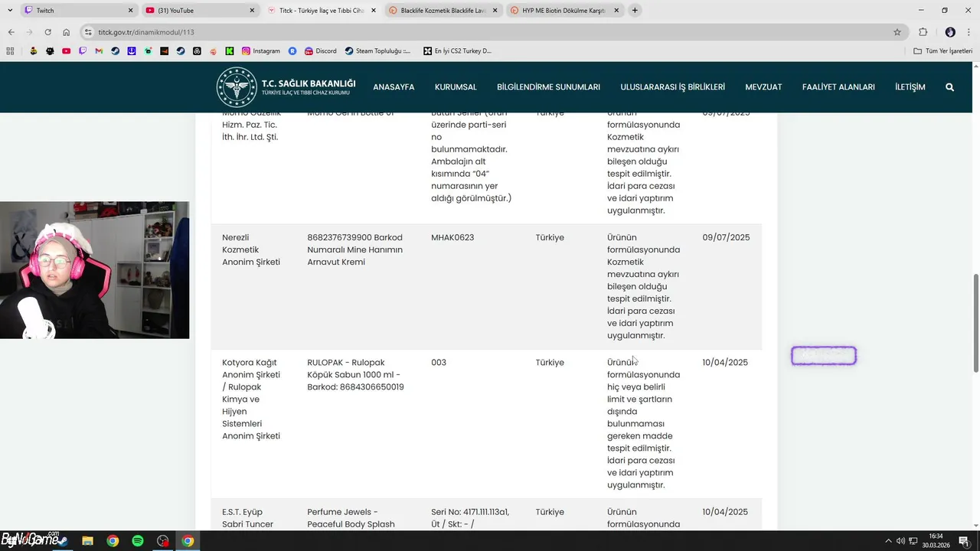The height and width of the screenshot is (551, 980).
Task: Open the BİLGİLENDİRME SUNUMLARI menu
Action: (548, 87)
